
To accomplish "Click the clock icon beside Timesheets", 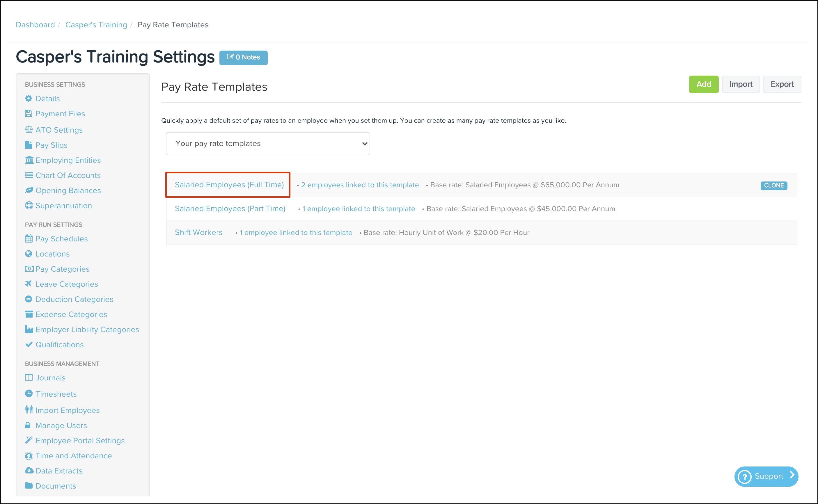I will click(x=29, y=394).
